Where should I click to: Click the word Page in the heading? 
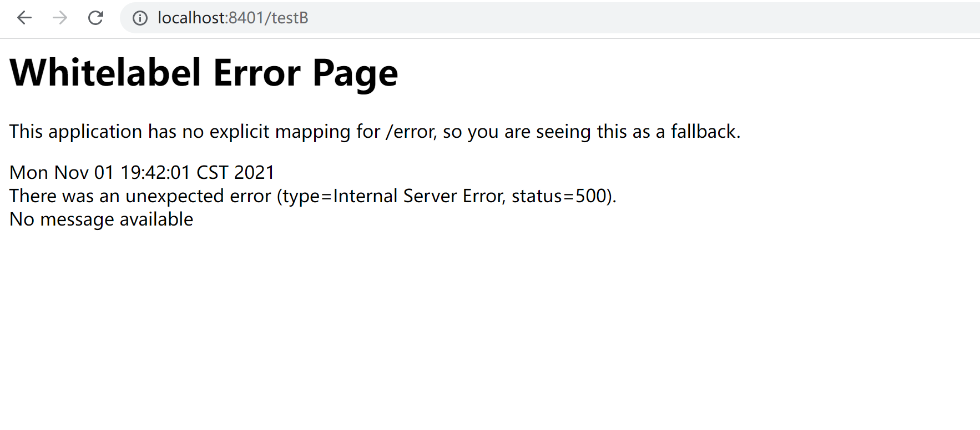click(355, 73)
